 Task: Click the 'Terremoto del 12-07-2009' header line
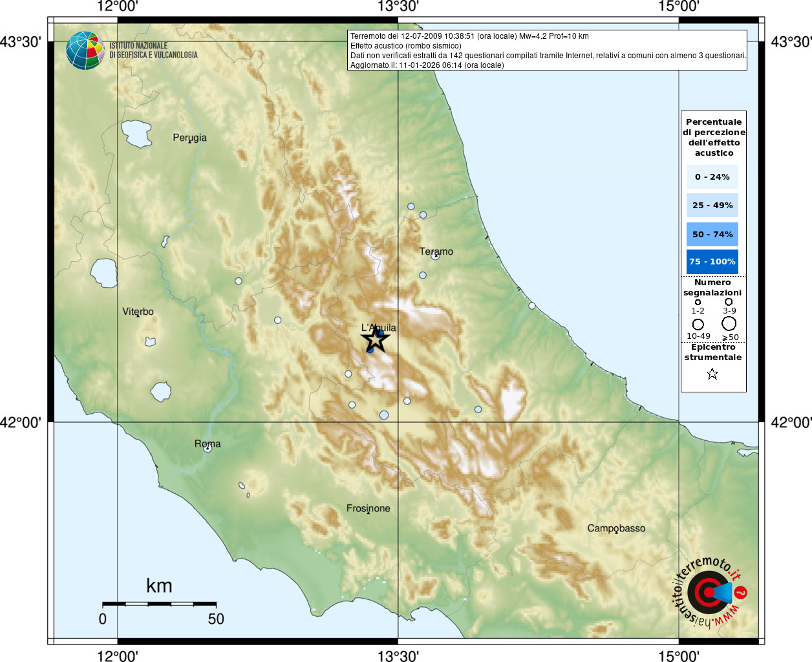point(469,36)
